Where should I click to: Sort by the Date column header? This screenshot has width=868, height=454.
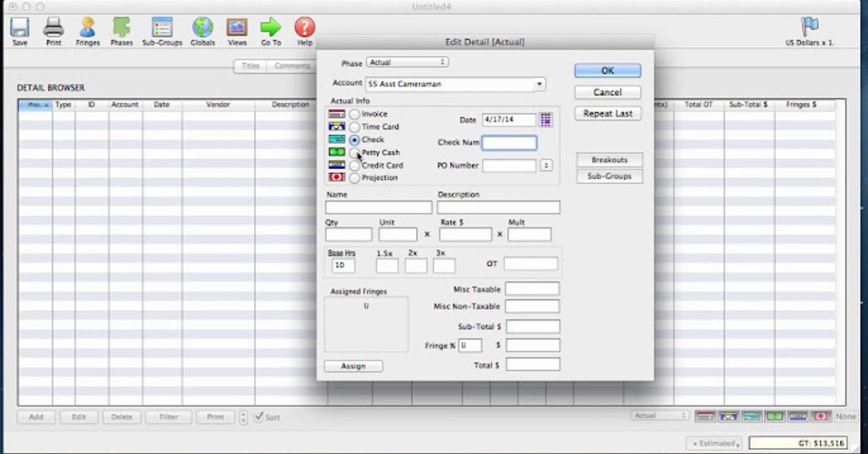162,105
